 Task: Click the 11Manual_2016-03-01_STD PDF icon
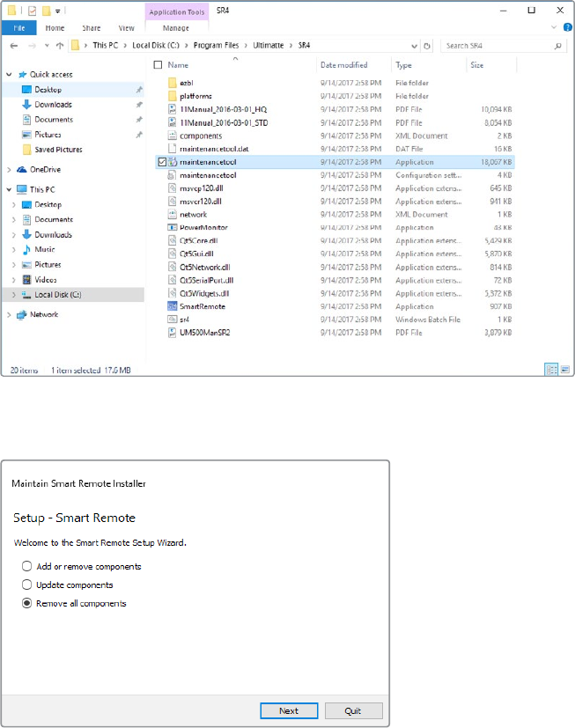point(173,122)
